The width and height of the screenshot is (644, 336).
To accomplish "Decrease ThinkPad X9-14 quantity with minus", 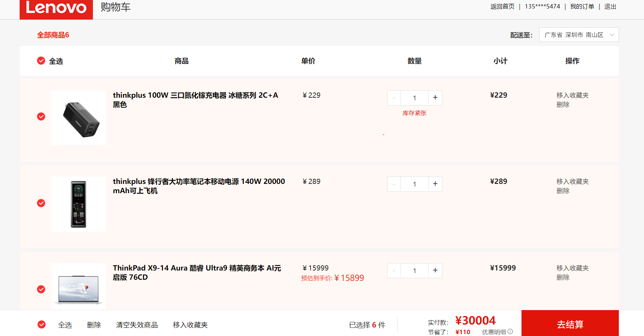I will [x=394, y=271].
